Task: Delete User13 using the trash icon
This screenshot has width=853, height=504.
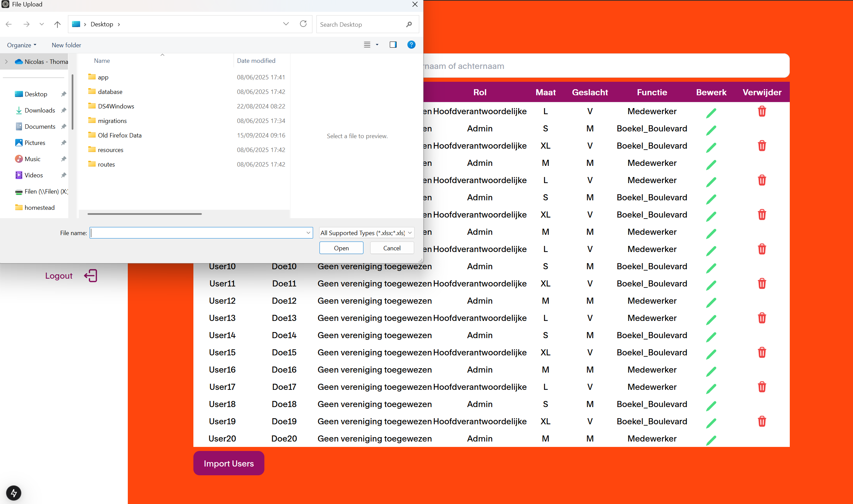Action: [762, 318]
